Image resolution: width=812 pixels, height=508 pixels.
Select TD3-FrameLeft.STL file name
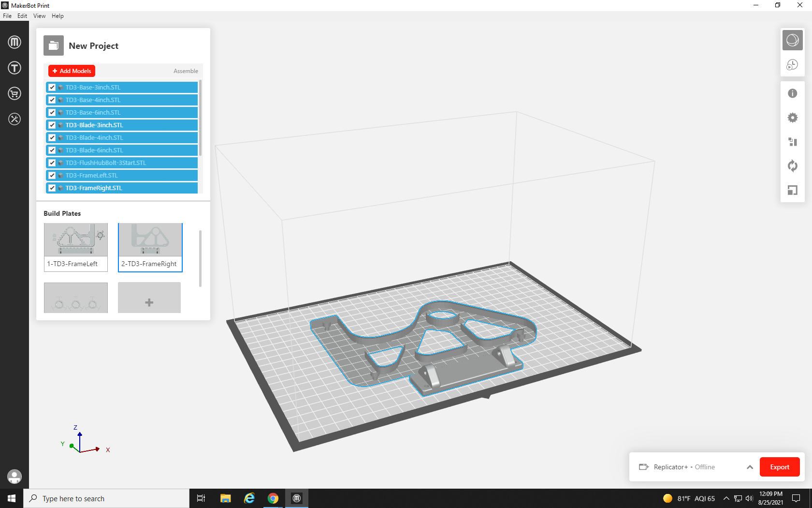point(91,176)
